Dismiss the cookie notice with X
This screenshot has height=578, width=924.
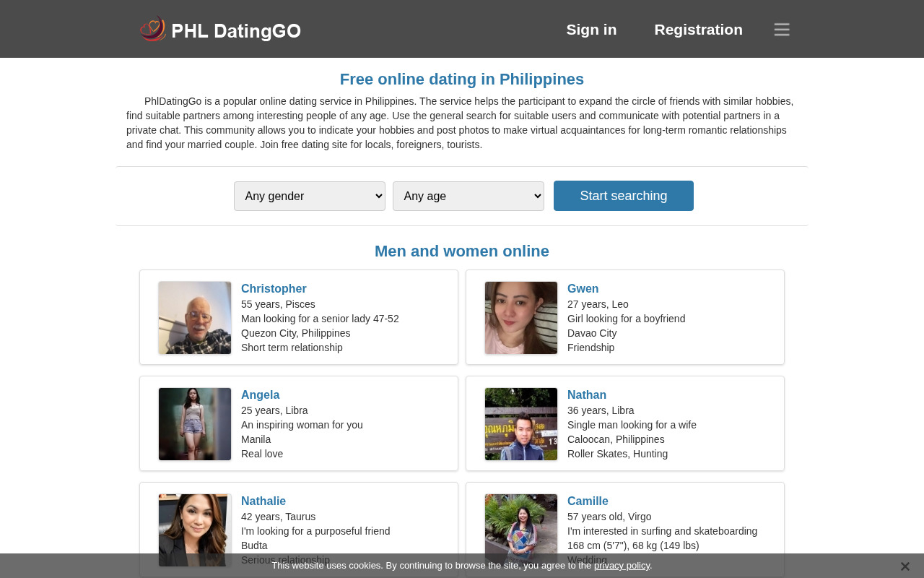[905, 566]
